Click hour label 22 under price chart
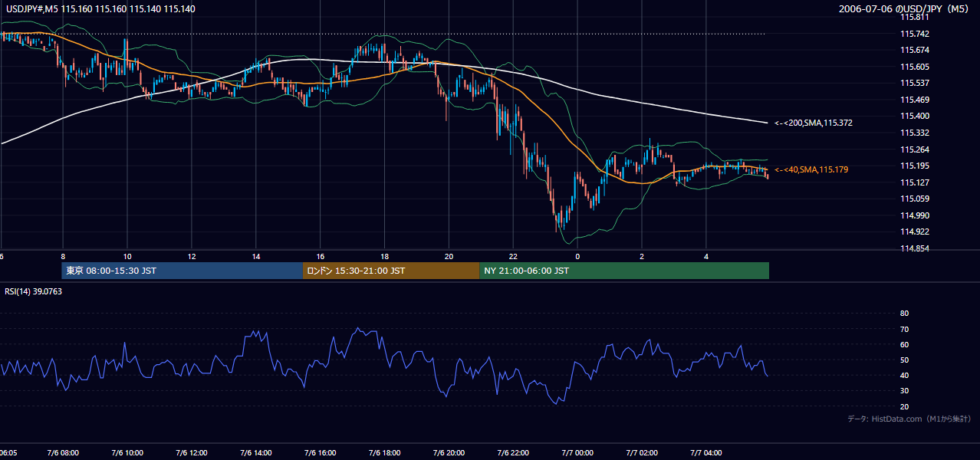The image size is (980, 460). point(513,257)
